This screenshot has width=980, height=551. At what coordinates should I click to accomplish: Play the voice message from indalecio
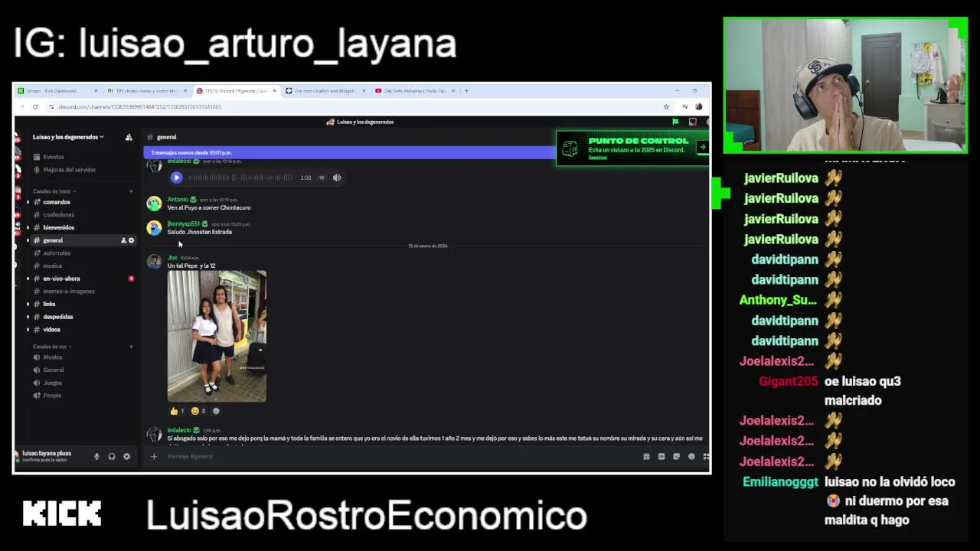click(176, 178)
